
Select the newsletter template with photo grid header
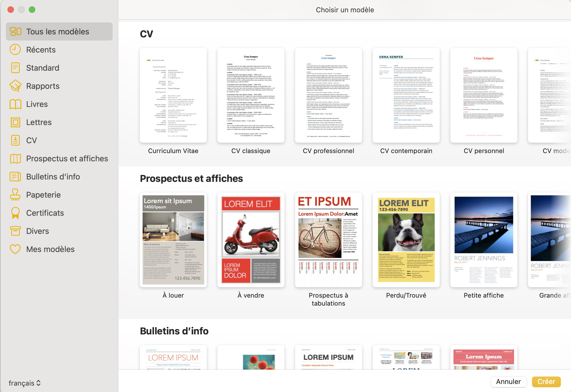(x=406, y=357)
